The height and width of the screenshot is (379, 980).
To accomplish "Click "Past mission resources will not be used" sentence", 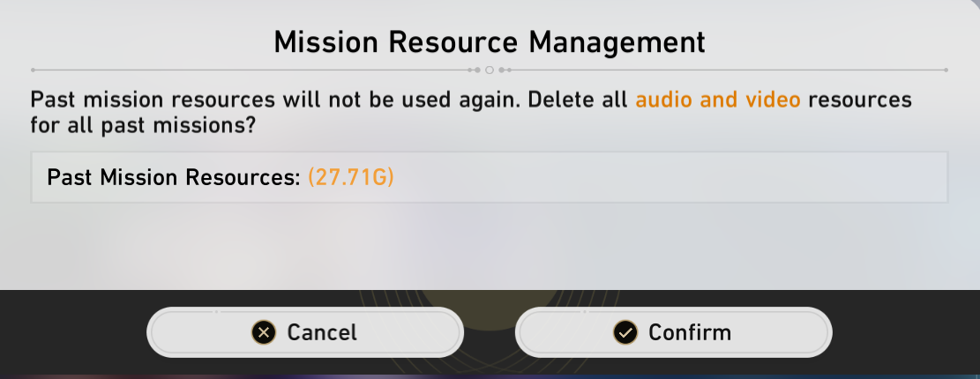I will (265, 100).
